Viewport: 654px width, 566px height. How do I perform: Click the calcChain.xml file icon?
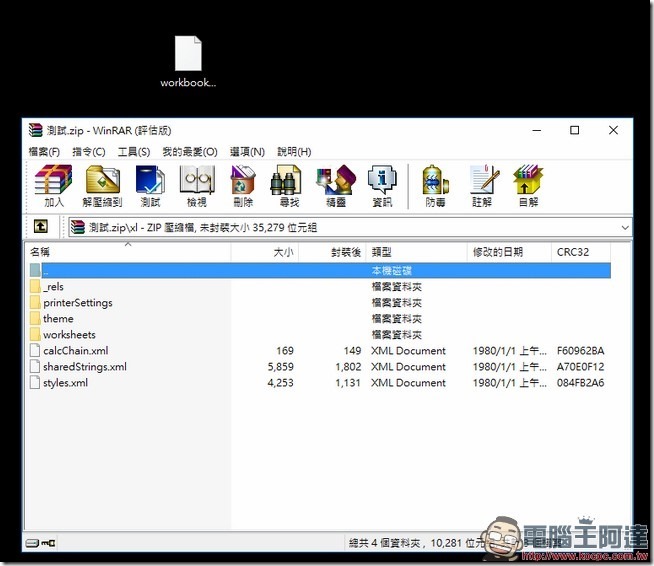click(x=35, y=350)
